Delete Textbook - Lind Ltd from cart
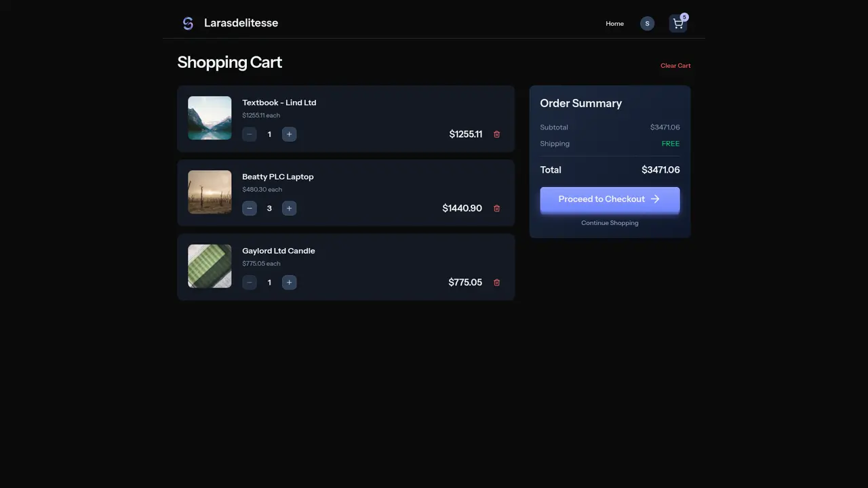This screenshot has width=868, height=488. (x=496, y=134)
